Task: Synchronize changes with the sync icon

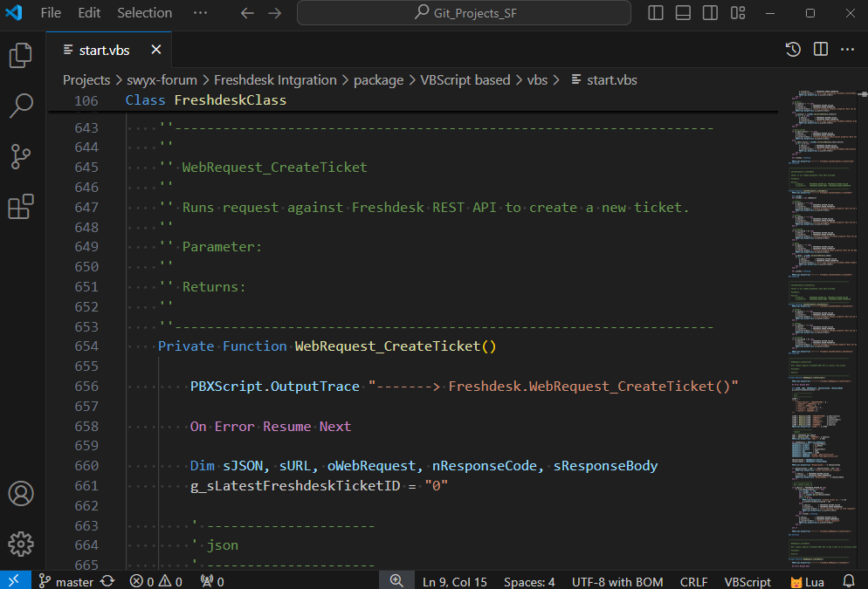Action: 107,581
